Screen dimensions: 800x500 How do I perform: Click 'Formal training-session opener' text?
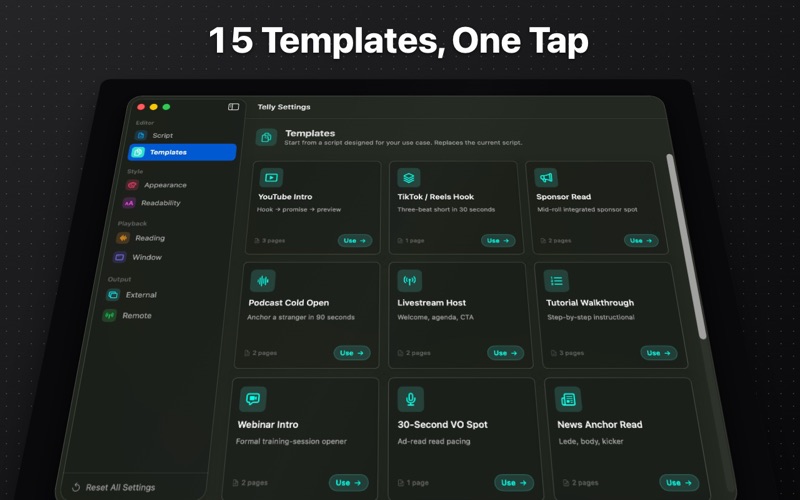click(x=291, y=441)
